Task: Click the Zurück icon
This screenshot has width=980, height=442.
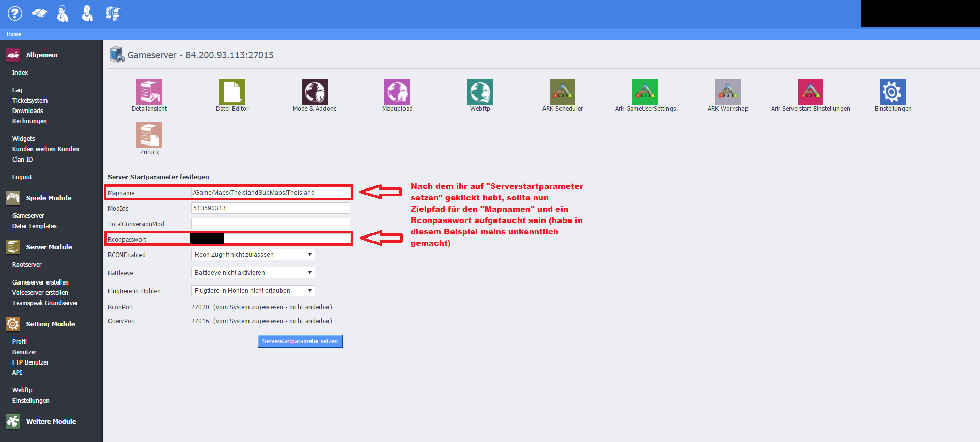Action: coord(149,136)
